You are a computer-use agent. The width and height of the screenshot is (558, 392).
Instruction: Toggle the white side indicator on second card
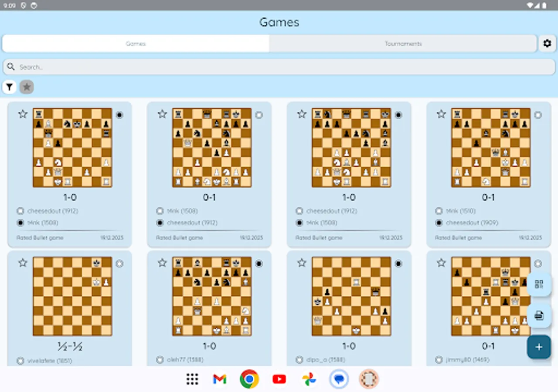(x=259, y=115)
